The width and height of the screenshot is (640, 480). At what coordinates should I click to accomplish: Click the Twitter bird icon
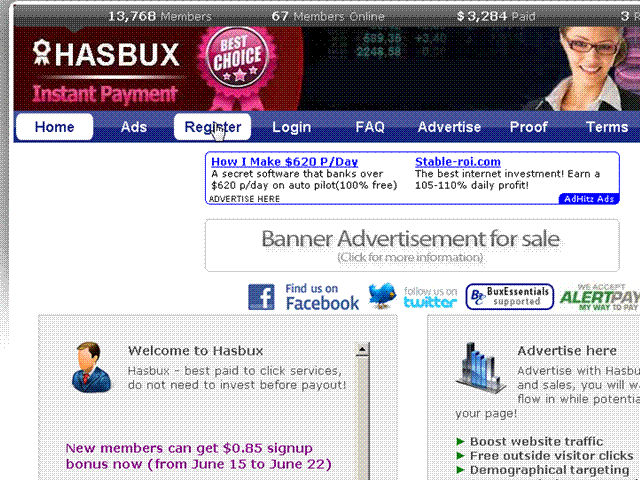[382, 296]
